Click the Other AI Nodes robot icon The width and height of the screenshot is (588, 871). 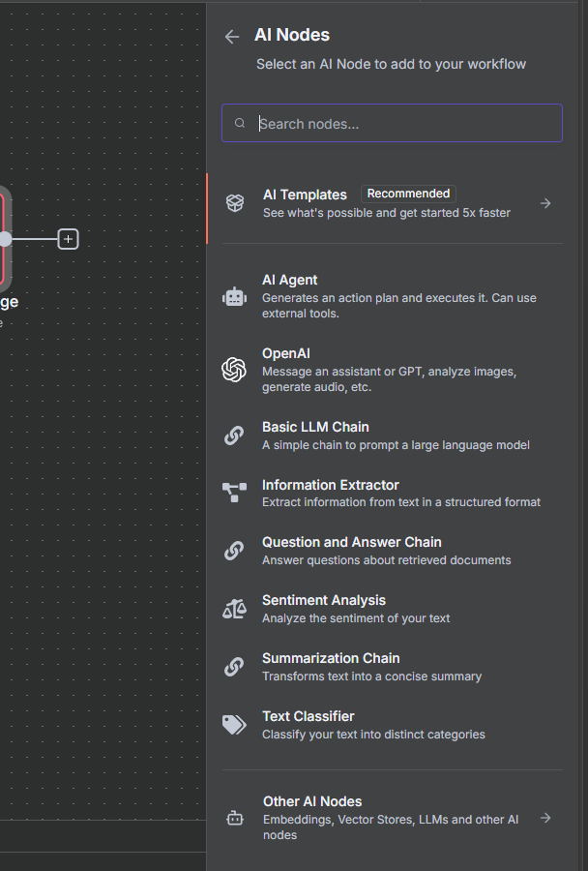(x=235, y=818)
